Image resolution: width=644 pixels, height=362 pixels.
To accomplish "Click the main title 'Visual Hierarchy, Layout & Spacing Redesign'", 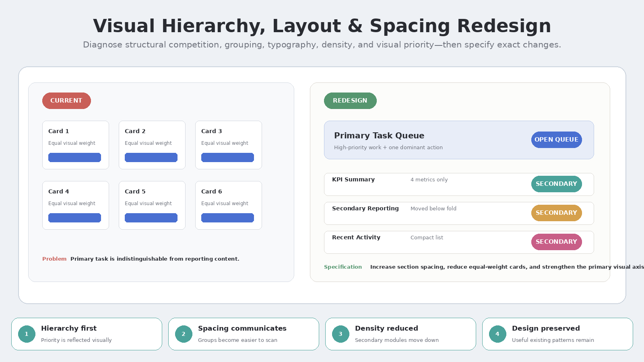I will [322, 26].
